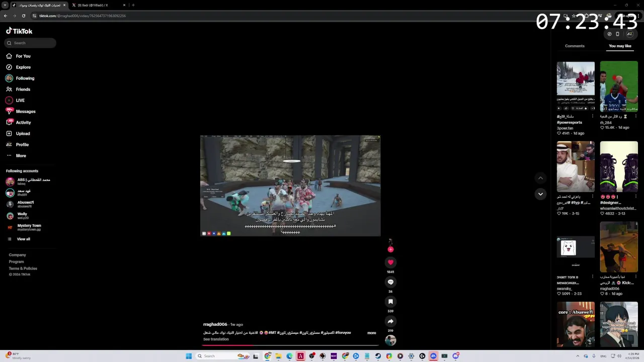Screen dimensions: 644x362
Task: Focus the TikTok search field
Action: (31, 43)
